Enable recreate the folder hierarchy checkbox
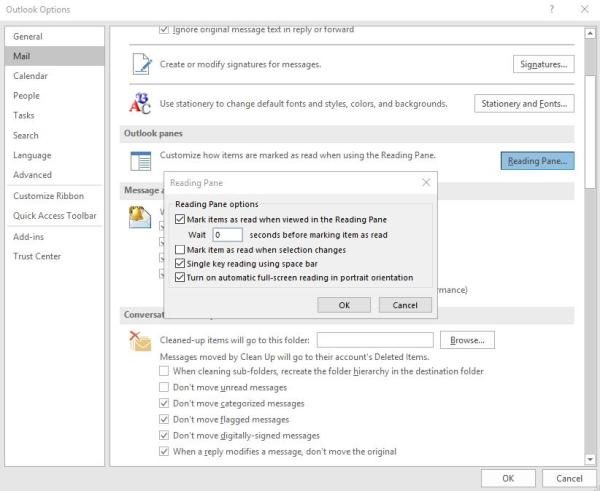600x491 pixels. (x=164, y=371)
